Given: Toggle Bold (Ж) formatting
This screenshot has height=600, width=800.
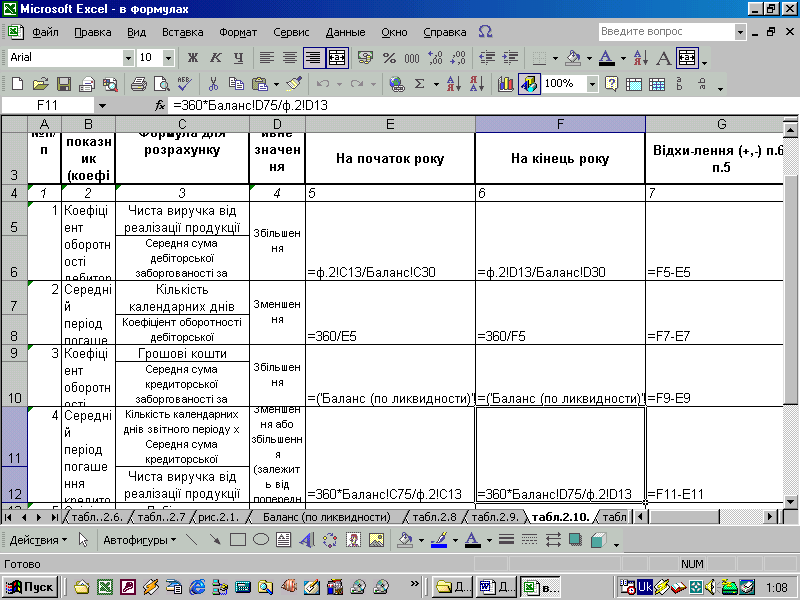Looking at the screenshot, I should point(192,58).
